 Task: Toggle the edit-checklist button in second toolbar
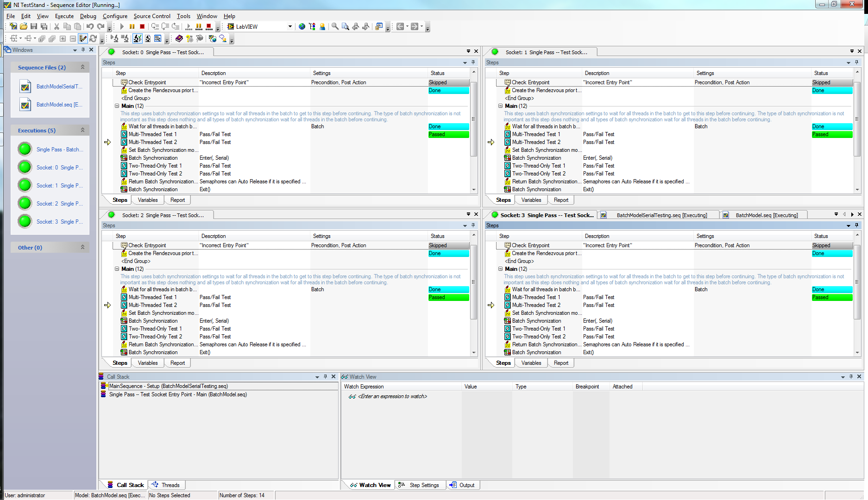tap(83, 38)
